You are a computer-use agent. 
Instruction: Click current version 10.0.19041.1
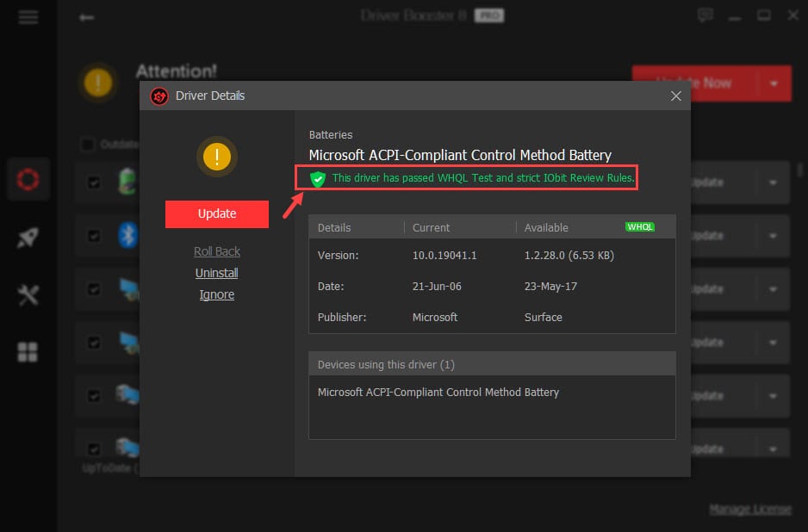point(444,256)
